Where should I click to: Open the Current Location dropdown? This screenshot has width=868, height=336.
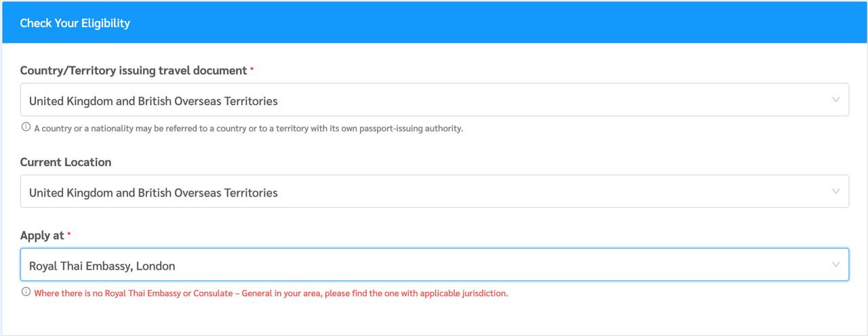(434, 192)
